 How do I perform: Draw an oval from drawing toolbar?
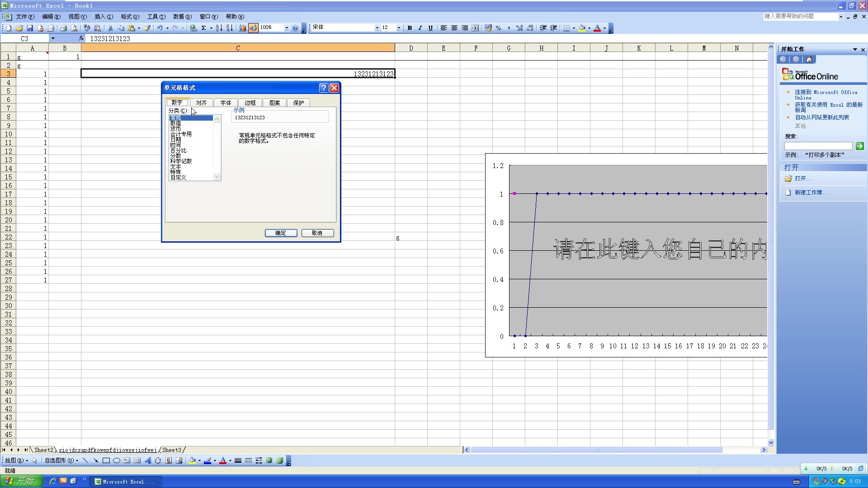117,461
